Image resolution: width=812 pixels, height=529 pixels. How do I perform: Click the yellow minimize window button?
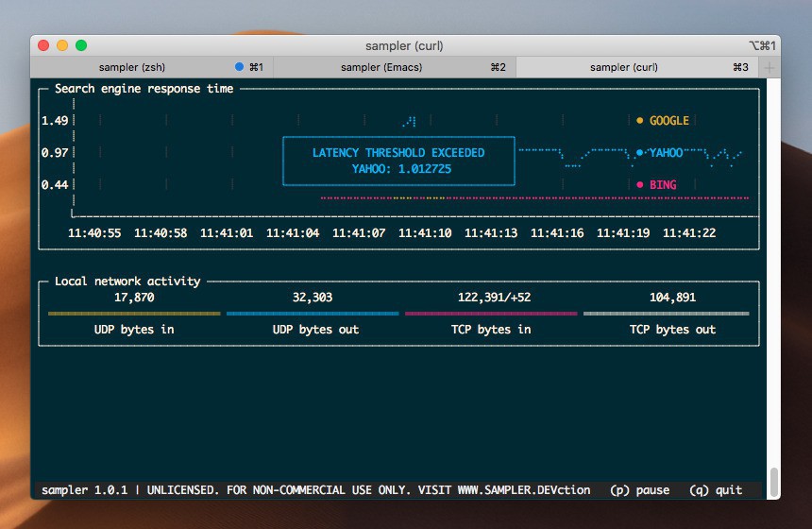tap(62, 45)
